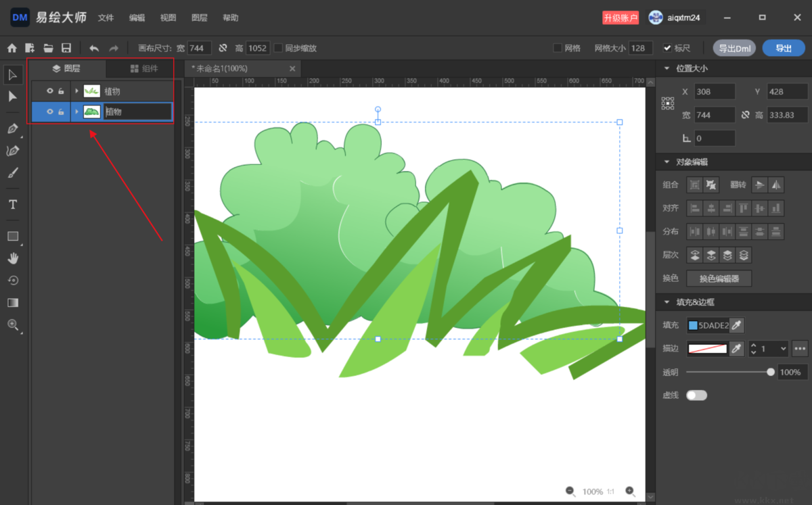Collapse the 位置大小 panel section

(667, 68)
